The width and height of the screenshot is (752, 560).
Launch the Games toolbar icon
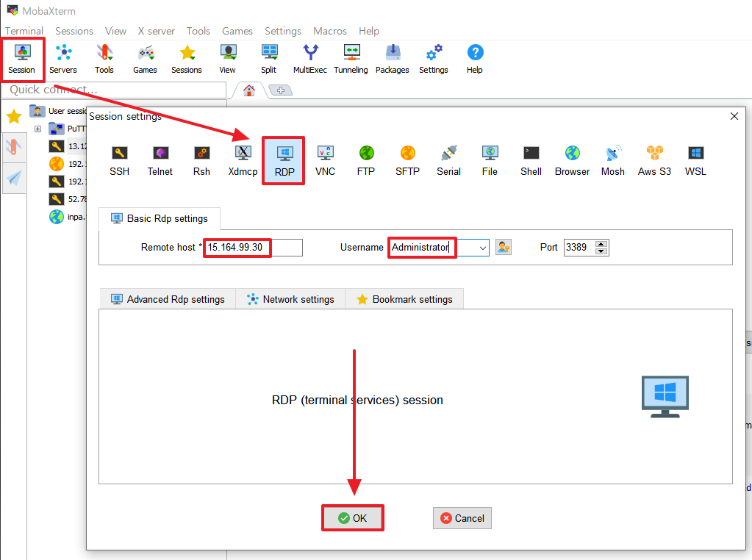145,59
